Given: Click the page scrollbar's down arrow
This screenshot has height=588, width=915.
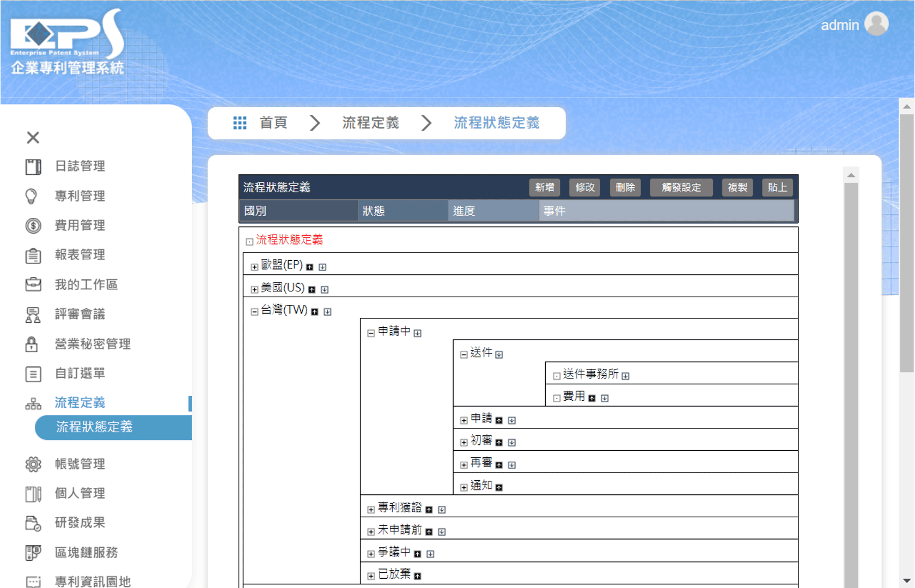Looking at the screenshot, I should 907,580.
